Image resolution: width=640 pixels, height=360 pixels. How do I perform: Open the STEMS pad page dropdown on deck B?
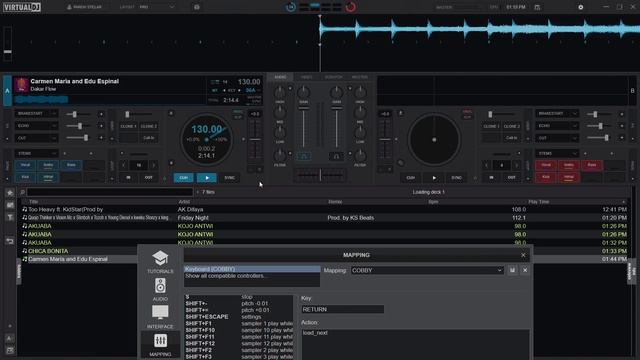[557, 153]
